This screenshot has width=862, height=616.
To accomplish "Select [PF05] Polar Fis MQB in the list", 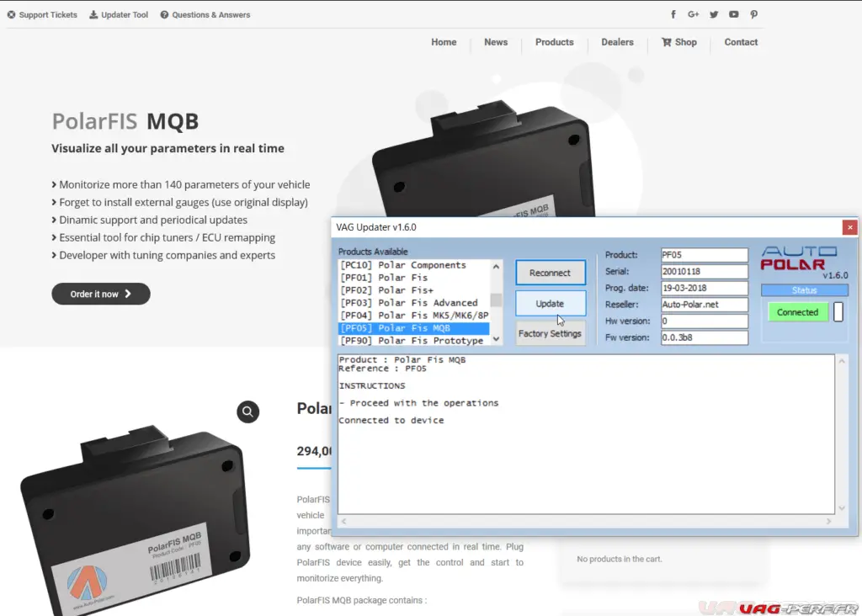I will click(413, 328).
